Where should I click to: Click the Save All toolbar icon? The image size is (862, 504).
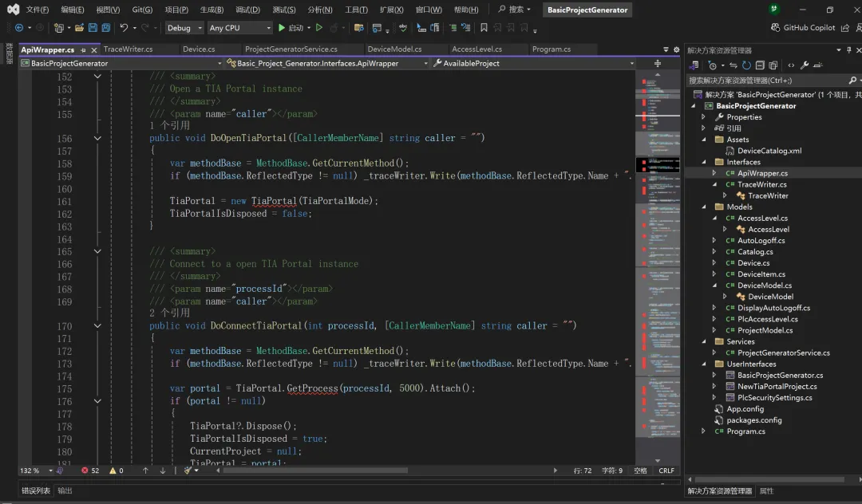click(x=106, y=28)
